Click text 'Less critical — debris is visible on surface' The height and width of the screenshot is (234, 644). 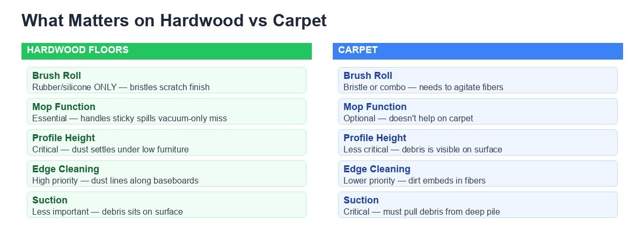tap(423, 149)
